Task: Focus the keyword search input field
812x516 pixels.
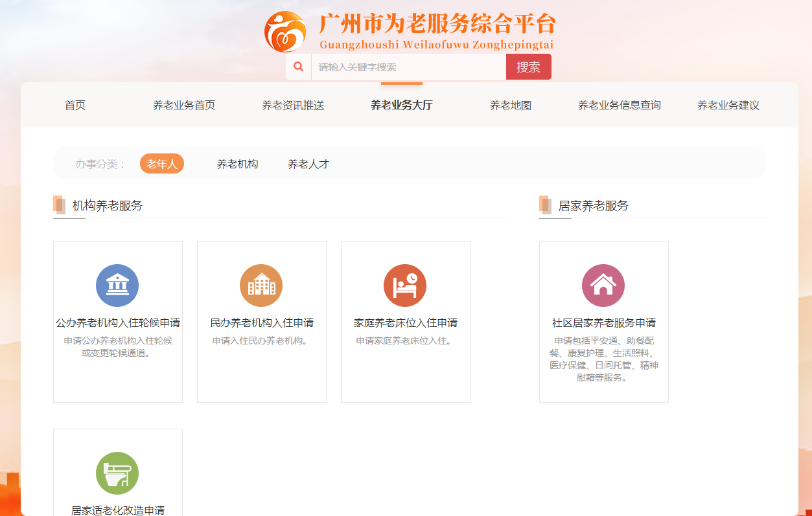Action: [408, 67]
